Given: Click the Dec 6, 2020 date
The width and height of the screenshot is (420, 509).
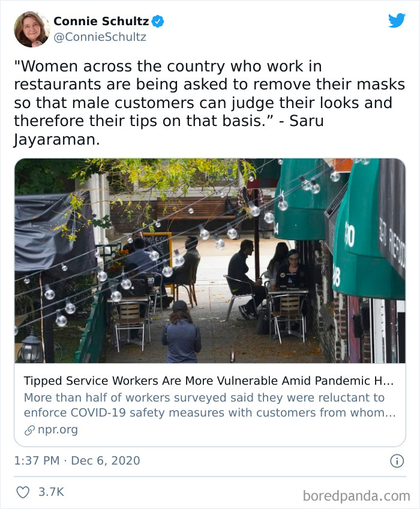Looking at the screenshot, I should coord(106,460).
